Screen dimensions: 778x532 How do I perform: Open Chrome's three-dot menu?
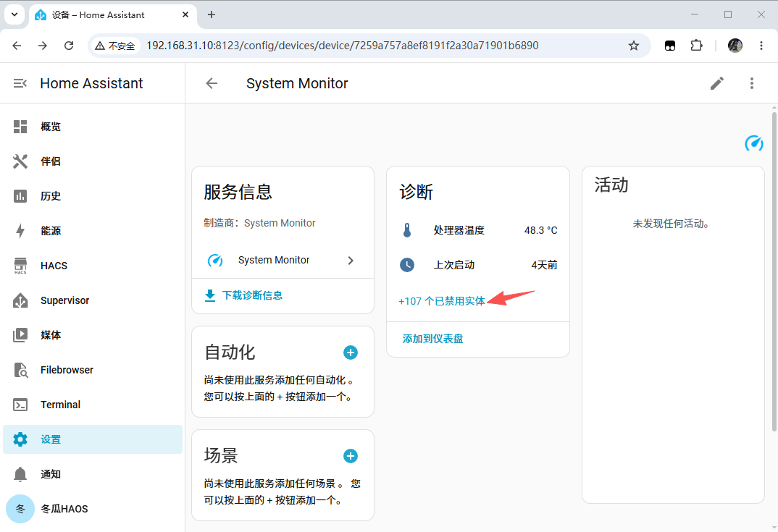click(761, 46)
